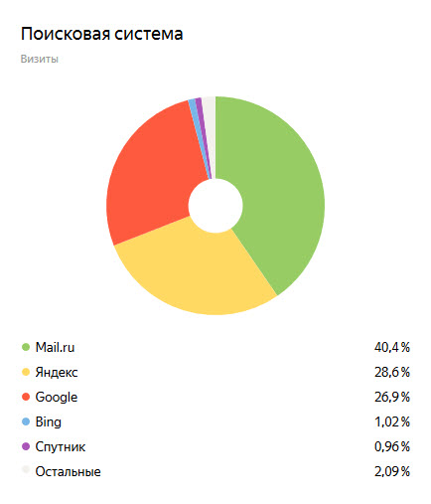This screenshot has width=431, height=504.
Task: Click the blue Bing legend dot
Action: click(x=26, y=421)
